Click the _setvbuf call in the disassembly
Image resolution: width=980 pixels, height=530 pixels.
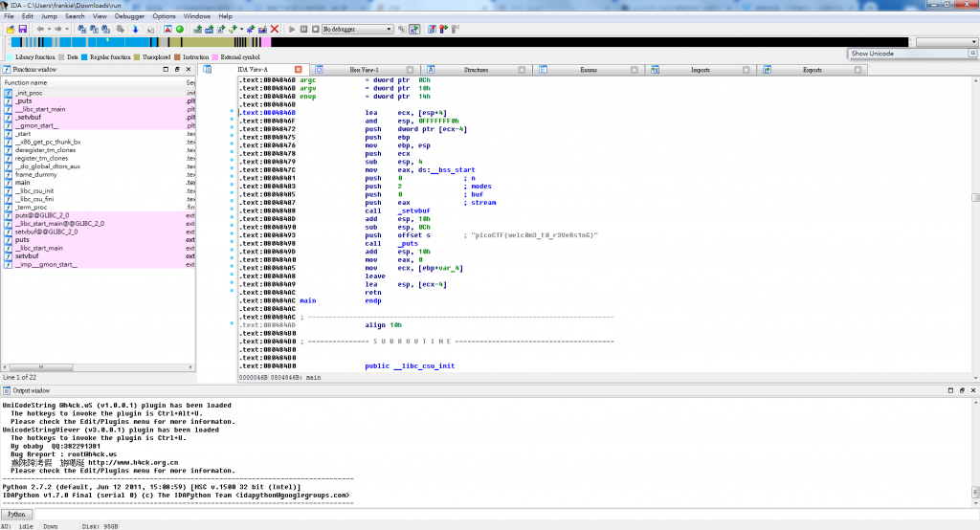pos(413,211)
